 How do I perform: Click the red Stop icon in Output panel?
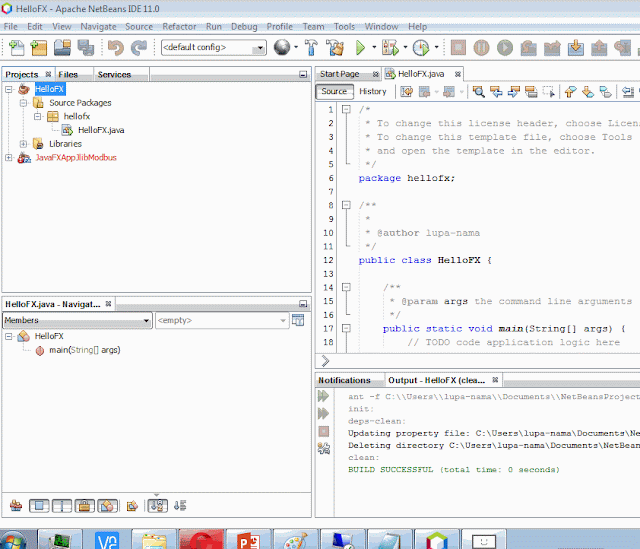coord(324,431)
